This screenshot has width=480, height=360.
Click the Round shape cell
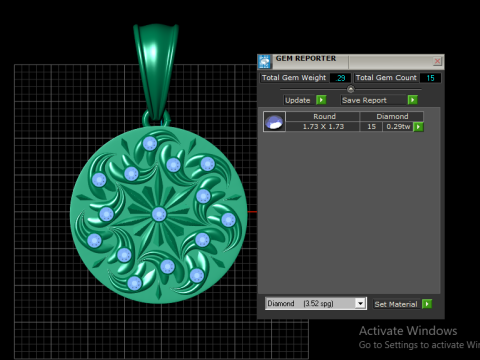click(323, 116)
